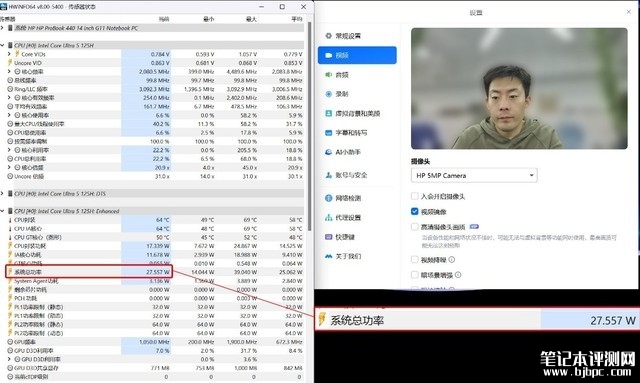The image size is (640, 383).
Task: Click thermometer icon of CPU封装 row
Action: point(10,220)
